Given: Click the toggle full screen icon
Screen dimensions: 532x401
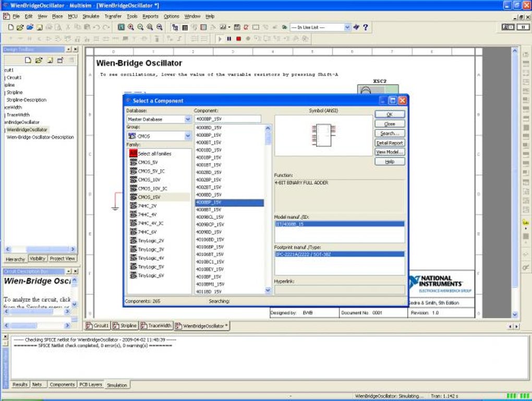Looking at the screenshot, I should [121, 27].
